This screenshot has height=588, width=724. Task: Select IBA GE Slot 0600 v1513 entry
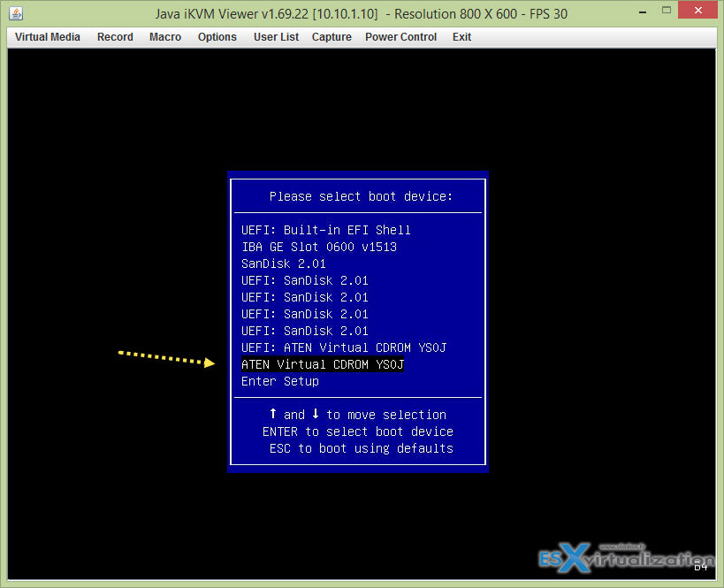point(319,247)
